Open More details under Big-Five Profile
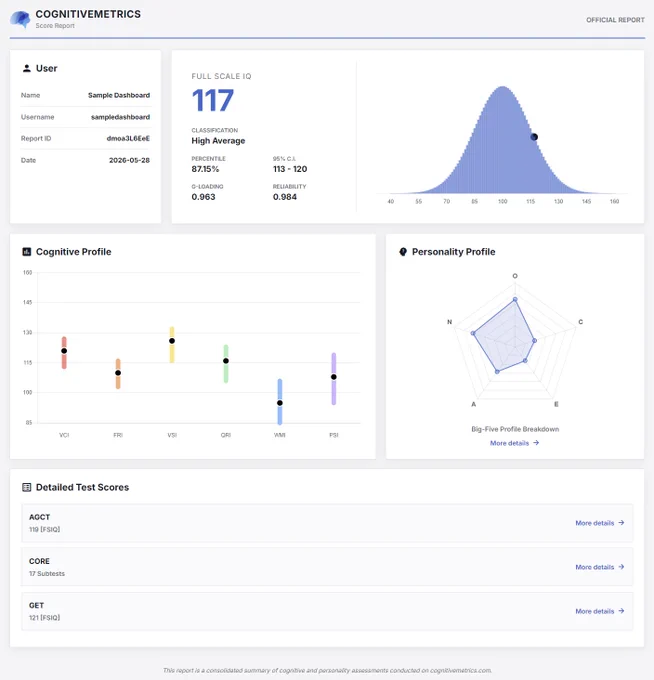Viewport: 654px width, 680px height. (514, 443)
